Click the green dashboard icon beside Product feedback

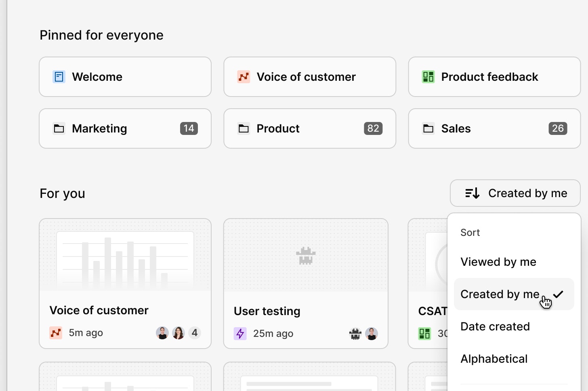pos(428,77)
